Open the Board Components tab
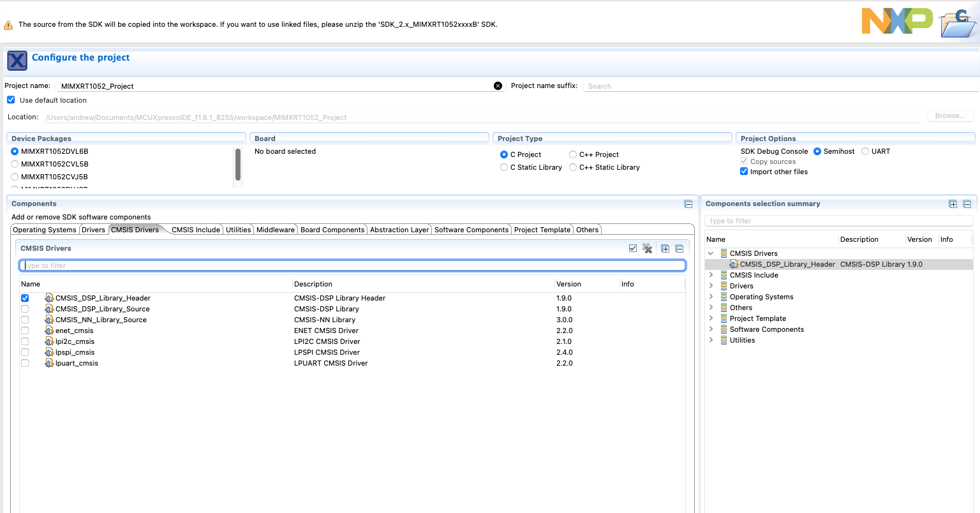980x513 pixels. [332, 230]
